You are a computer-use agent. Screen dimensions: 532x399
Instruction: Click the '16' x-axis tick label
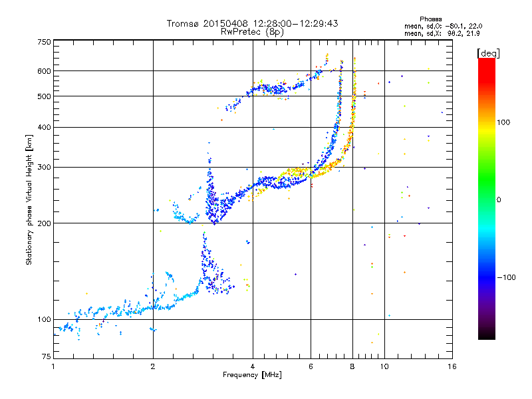tap(452, 366)
